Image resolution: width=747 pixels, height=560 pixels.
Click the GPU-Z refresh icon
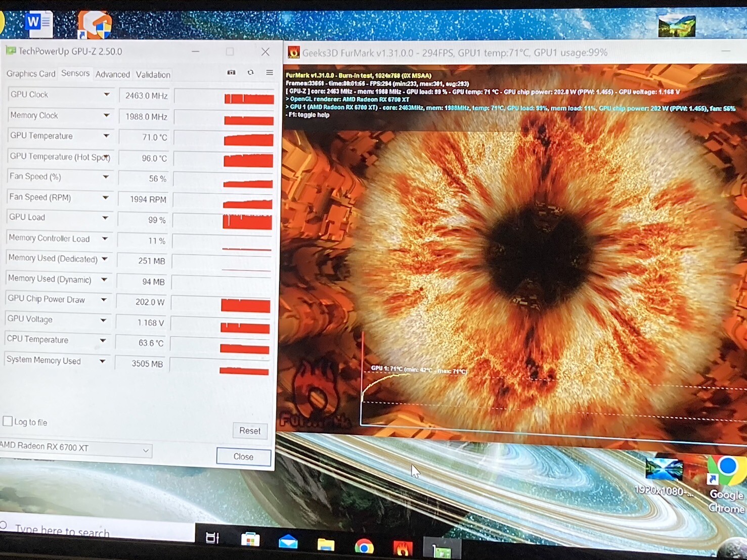pyautogui.click(x=250, y=73)
